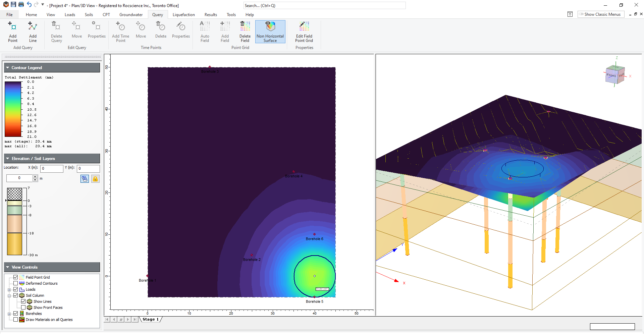Click the Delete Field tool
The image size is (644, 334).
(x=245, y=32)
